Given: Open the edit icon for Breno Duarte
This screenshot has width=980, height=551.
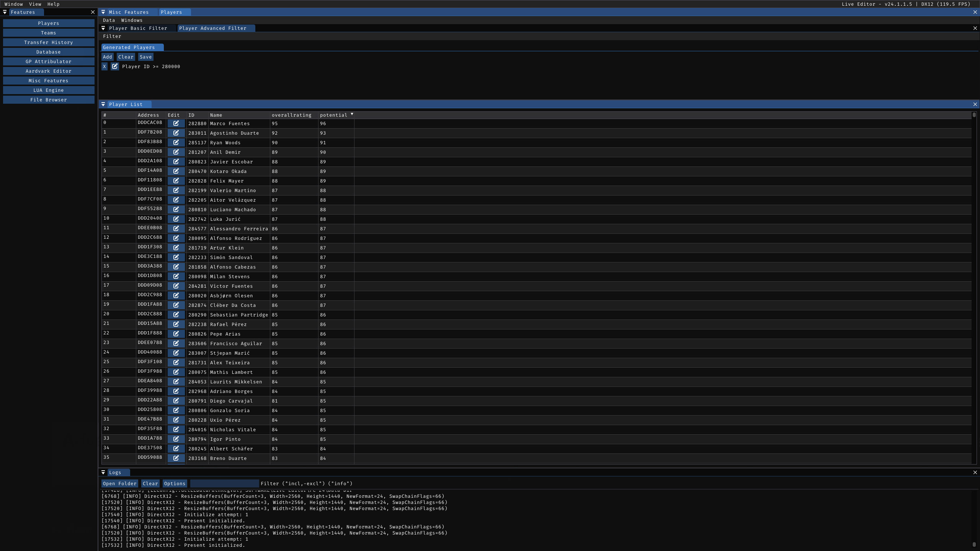Looking at the screenshot, I should [x=176, y=458].
